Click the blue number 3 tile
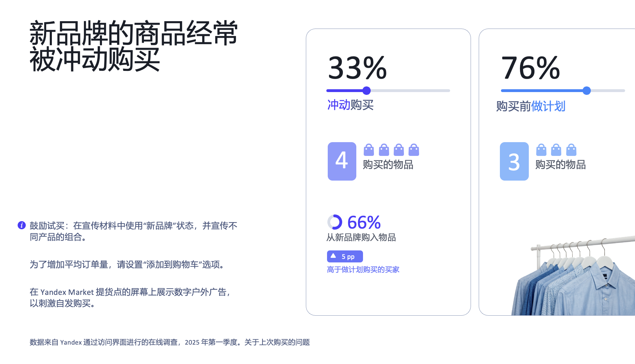 click(x=514, y=161)
